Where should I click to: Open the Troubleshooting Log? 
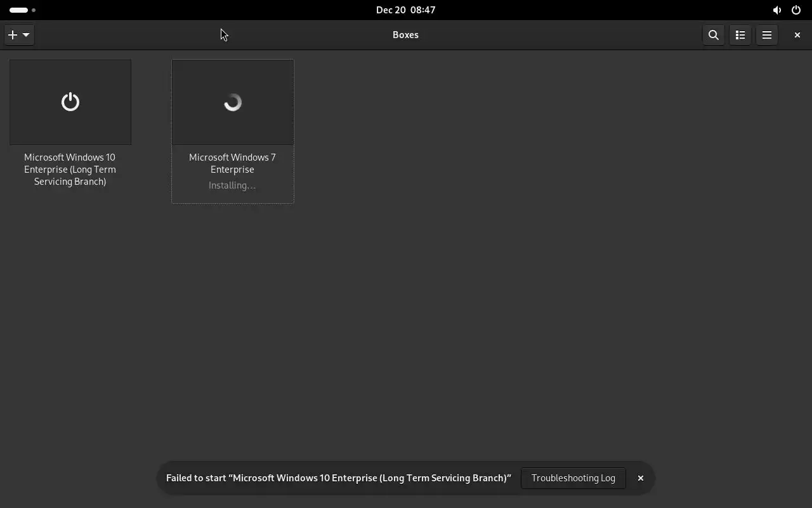click(x=573, y=478)
